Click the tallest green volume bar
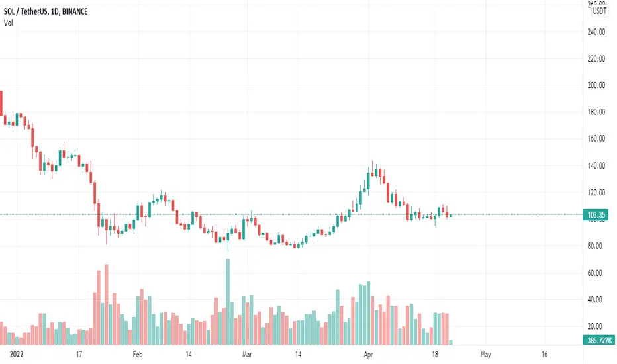617x364 pixels. tap(228, 302)
